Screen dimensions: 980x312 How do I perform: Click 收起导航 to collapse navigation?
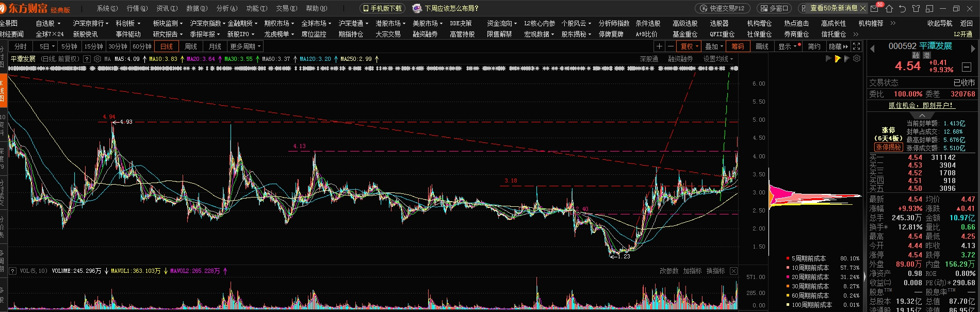coord(940,23)
